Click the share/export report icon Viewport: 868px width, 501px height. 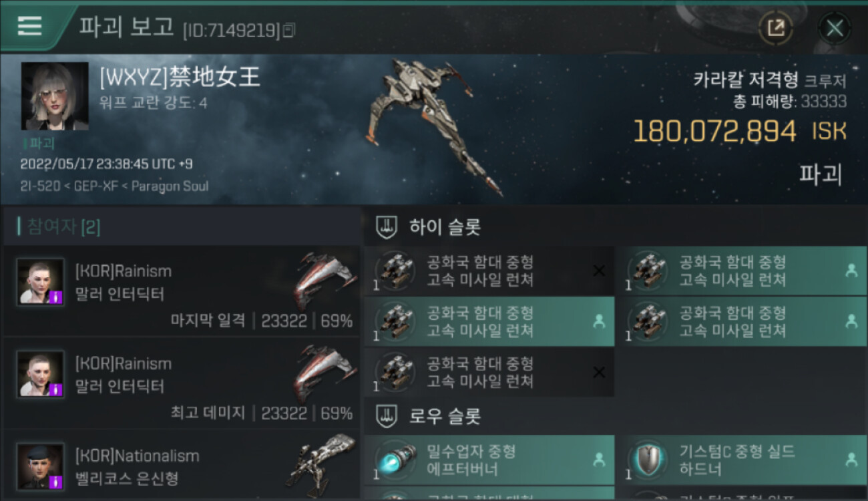pos(776,28)
